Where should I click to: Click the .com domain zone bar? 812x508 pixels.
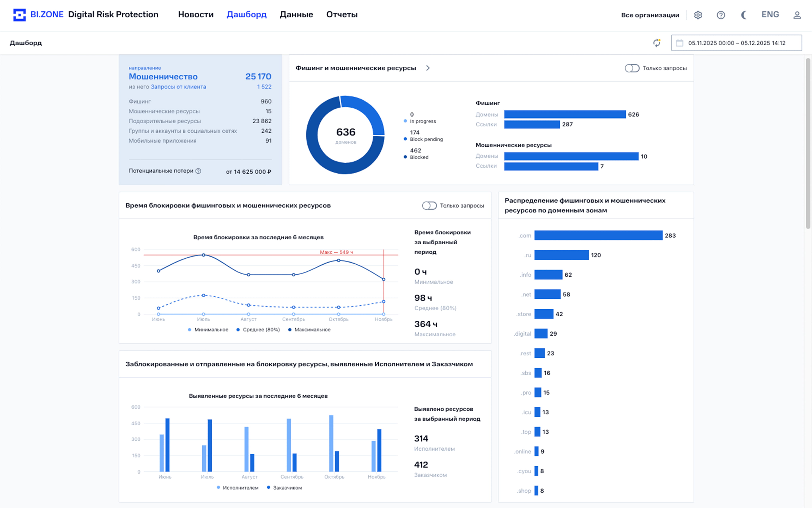(x=598, y=235)
